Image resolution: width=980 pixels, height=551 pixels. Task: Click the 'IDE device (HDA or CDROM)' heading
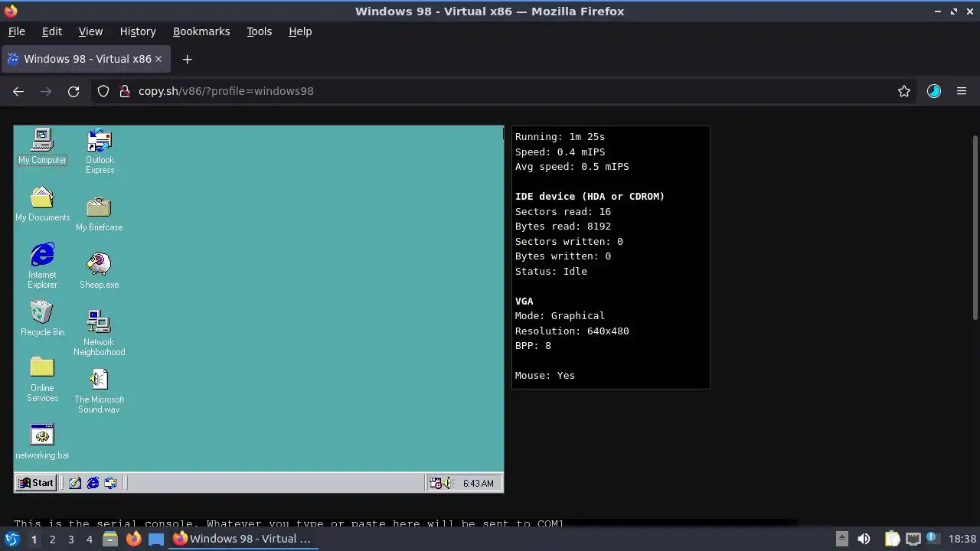590,197
